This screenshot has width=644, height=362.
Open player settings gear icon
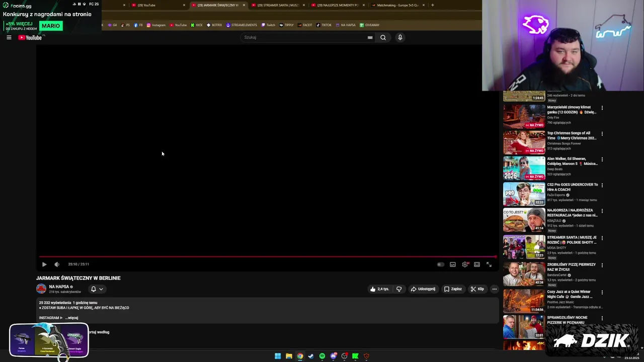point(465,264)
